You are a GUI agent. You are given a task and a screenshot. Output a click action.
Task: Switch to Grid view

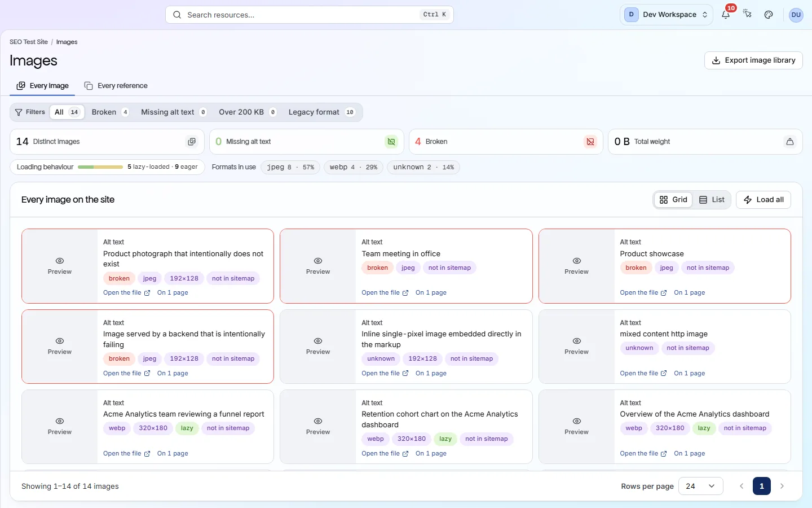[673, 200]
